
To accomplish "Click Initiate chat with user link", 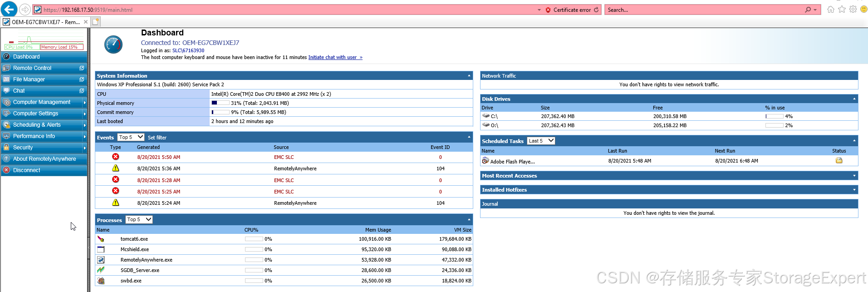I will 335,58.
